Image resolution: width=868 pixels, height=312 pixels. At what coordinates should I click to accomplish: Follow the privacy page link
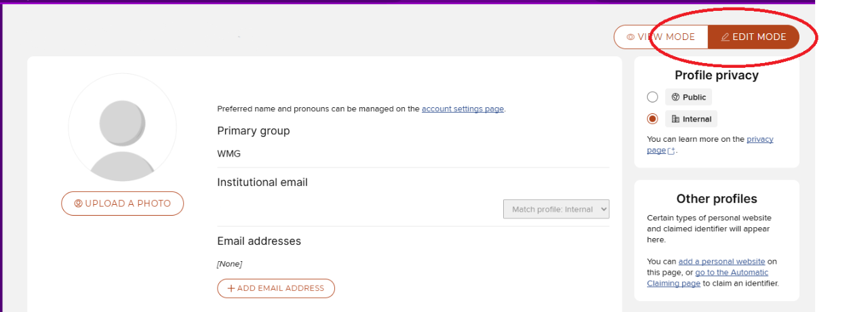coord(759,139)
